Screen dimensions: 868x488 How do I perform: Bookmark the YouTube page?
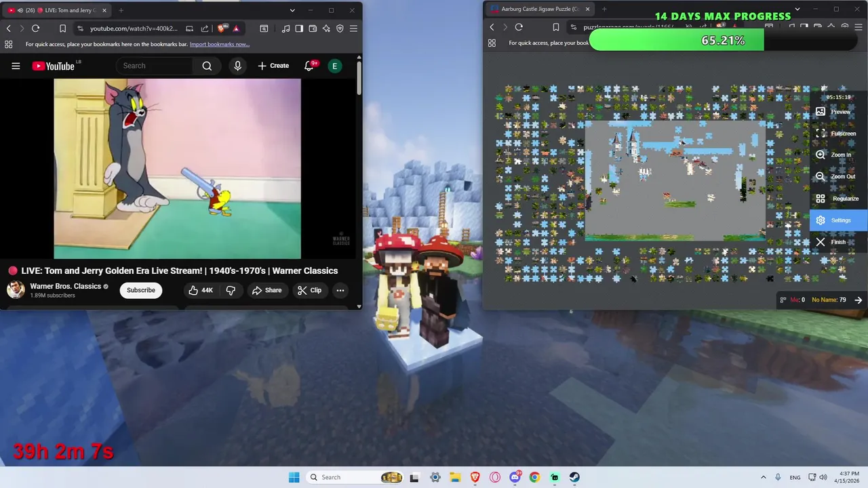point(62,28)
